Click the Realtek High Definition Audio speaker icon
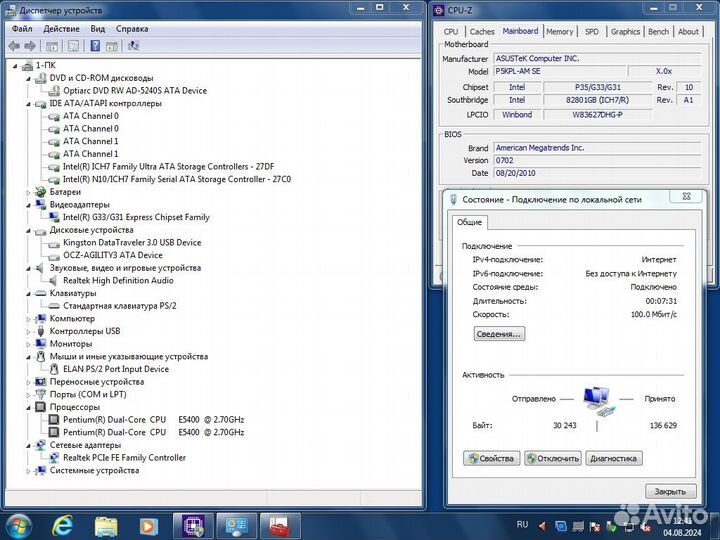 click(54, 281)
